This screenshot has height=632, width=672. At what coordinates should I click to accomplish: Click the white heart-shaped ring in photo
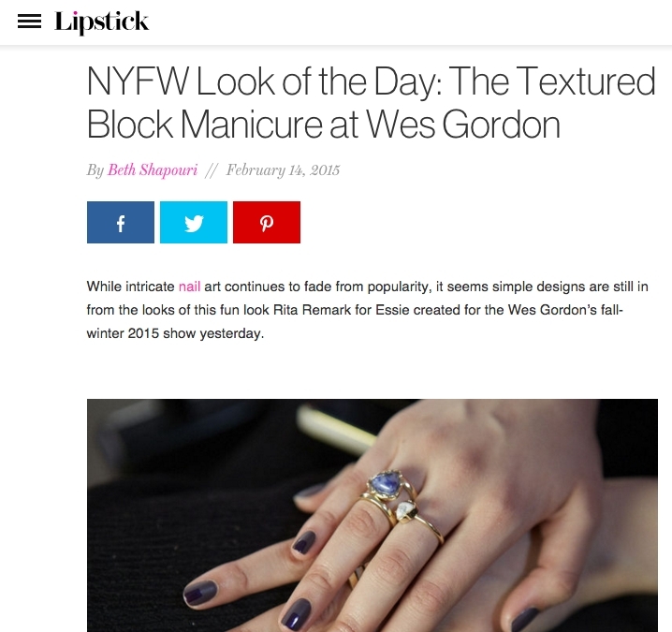[405, 512]
